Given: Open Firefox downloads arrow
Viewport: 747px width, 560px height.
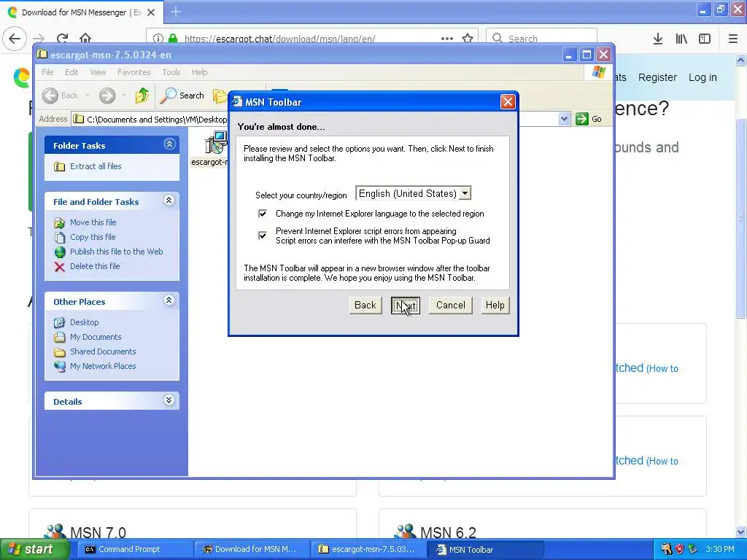Looking at the screenshot, I should (657, 39).
